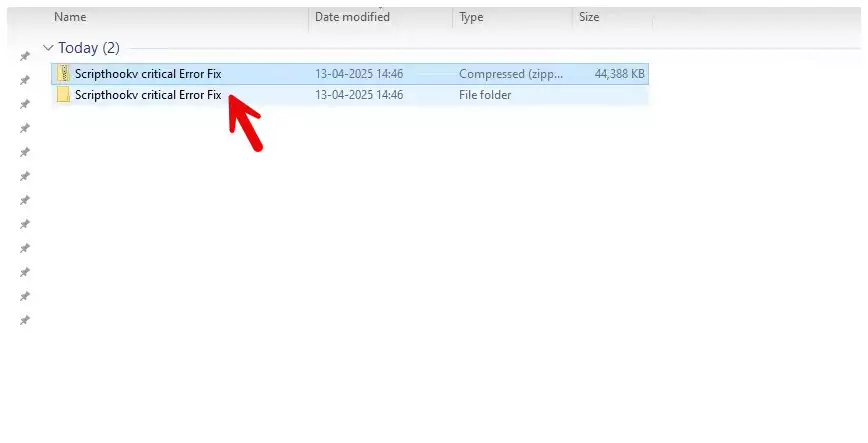Click date cell of the File folder row
Image resolution: width=868 pixels, height=443 pixels.
pos(359,95)
